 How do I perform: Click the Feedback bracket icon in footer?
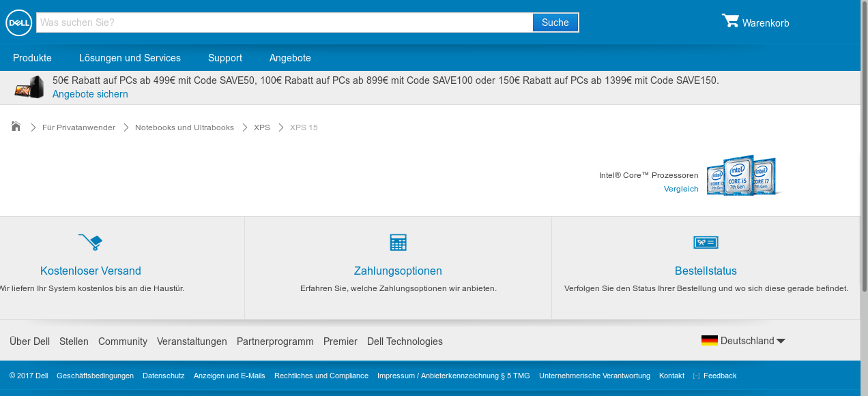[696, 376]
